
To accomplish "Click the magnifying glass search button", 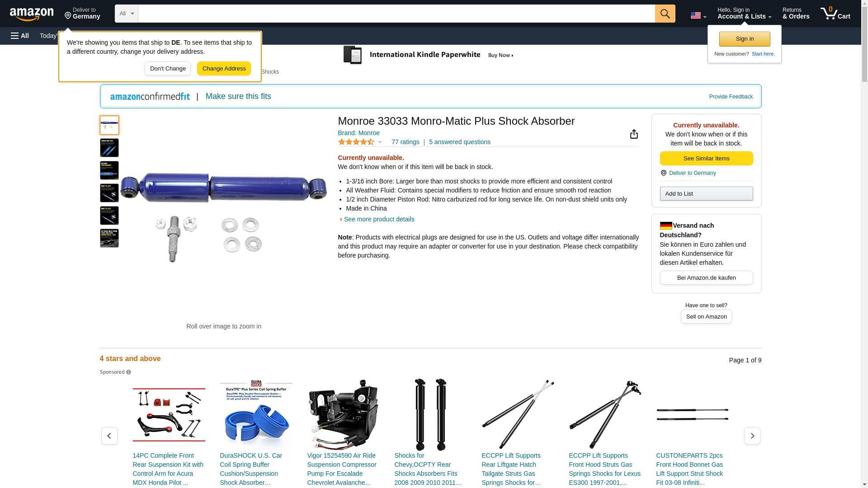I will [x=665, y=14].
